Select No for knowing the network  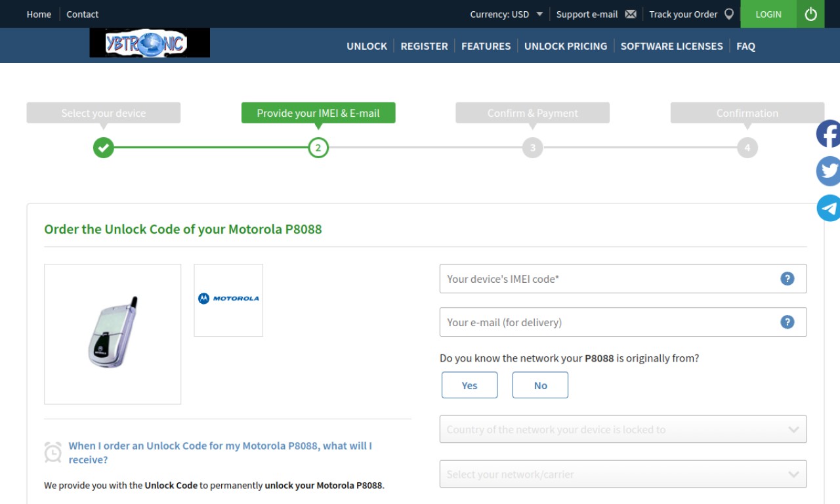coord(540,385)
